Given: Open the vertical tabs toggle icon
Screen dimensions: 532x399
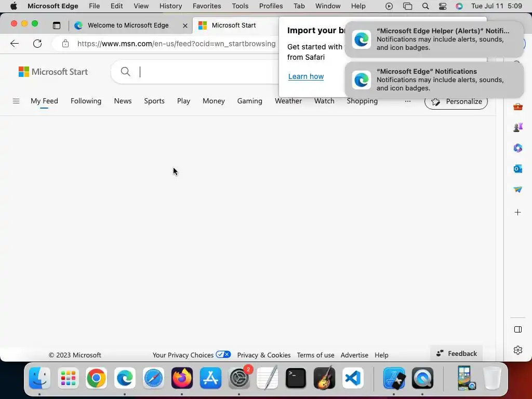Looking at the screenshot, I should click(57, 25).
